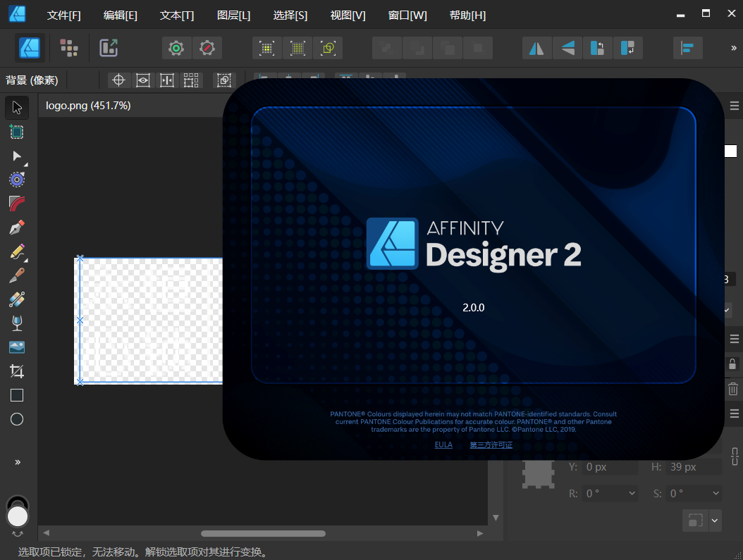The height and width of the screenshot is (560, 743).
Task: Rotate counter-clockwise using toolbar icon
Action: click(x=598, y=48)
